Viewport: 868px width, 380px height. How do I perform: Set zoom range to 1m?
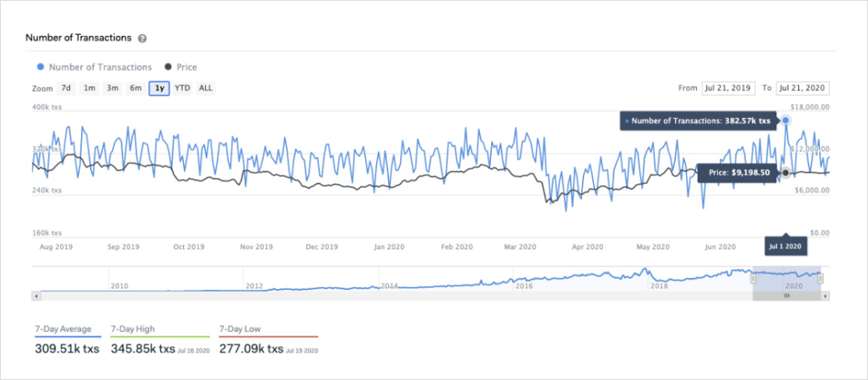tap(89, 88)
